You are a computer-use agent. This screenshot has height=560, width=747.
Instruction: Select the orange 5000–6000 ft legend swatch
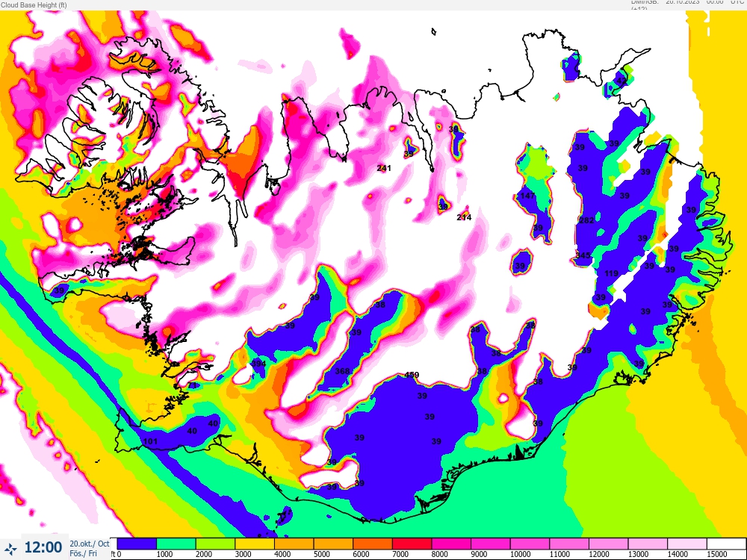333,544
